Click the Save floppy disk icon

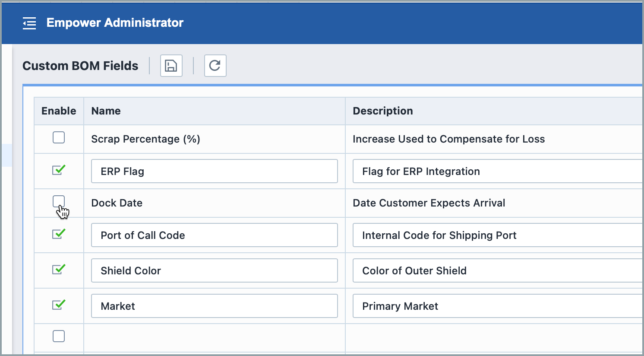tap(171, 66)
